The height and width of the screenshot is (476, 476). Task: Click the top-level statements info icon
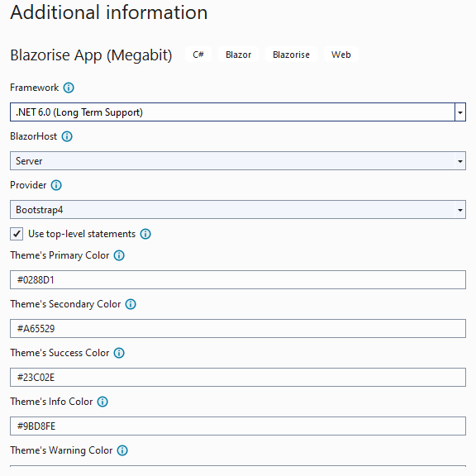tap(145, 234)
